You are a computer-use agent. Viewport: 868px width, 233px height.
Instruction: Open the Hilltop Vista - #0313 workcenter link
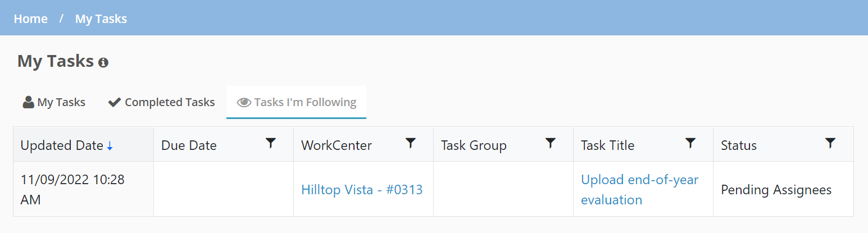coord(362,190)
